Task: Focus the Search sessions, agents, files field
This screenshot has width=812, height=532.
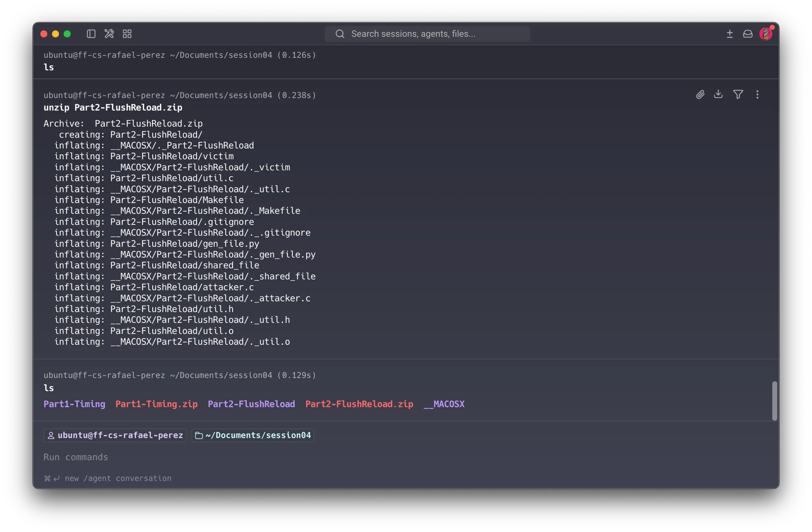Action: tap(427, 34)
